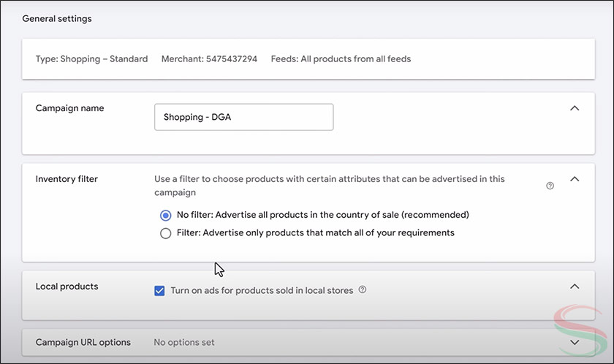Open help icon for Inventory filter
This screenshot has width=614, height=364.
(550, 186)
